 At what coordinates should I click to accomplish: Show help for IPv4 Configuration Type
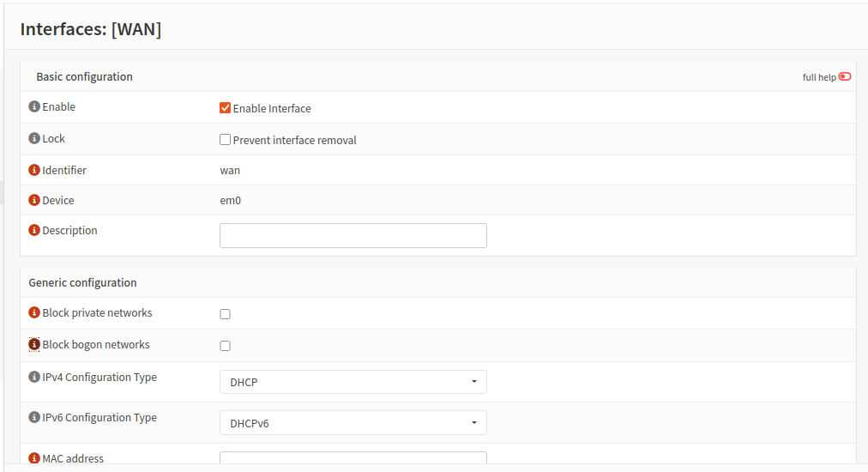34,377
